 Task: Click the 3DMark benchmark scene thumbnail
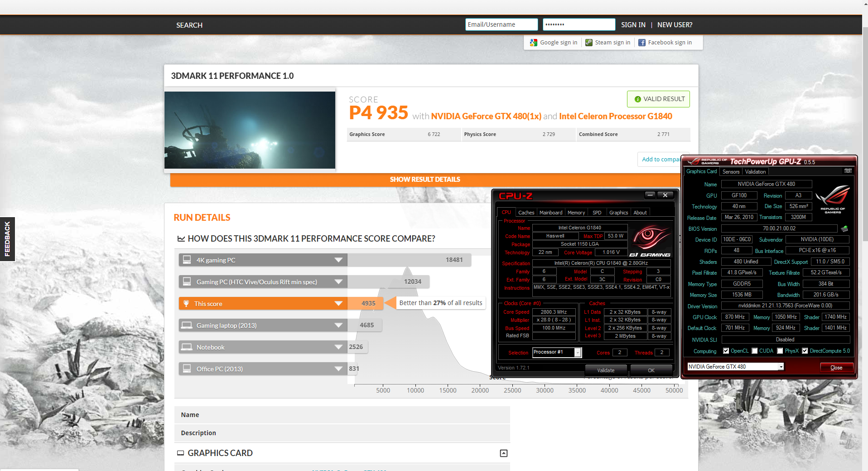(250, 130)
